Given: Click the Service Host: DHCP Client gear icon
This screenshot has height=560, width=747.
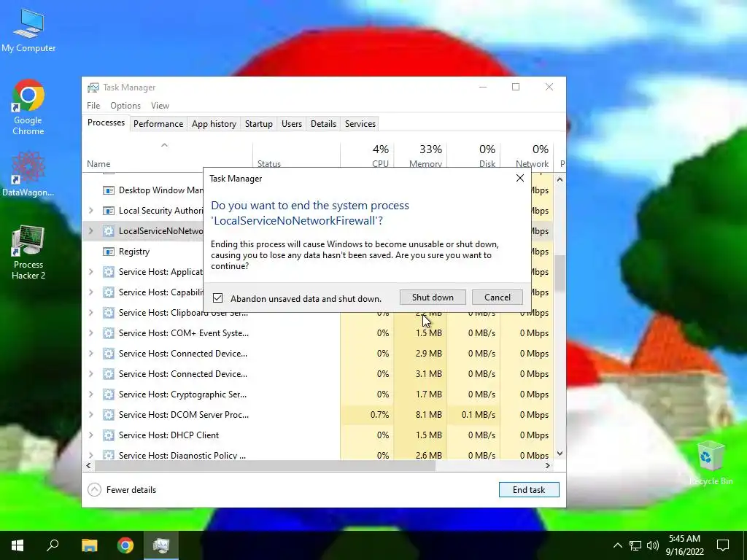Looking at the screenshot, I should point(109,435).
